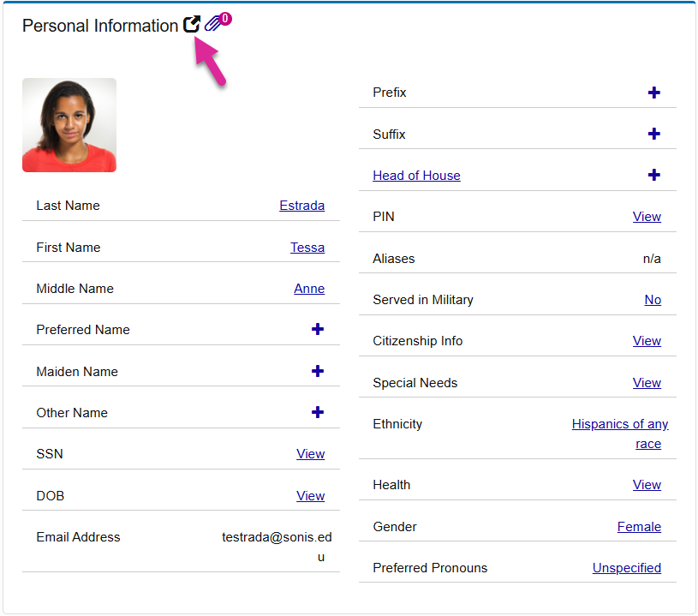This screenshot has width=698, height=616.
Task: Click the student profile photo
Action: point(69,125)
